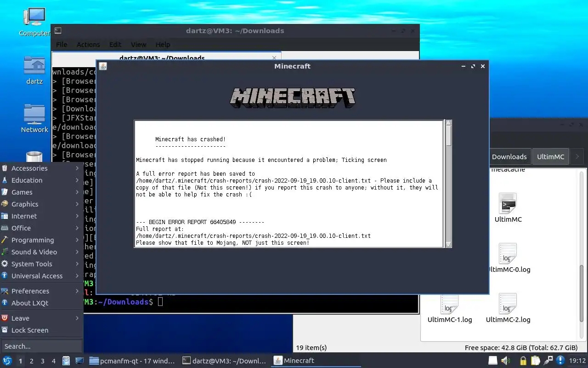Open the volume speaker tray icon

pos(506,361)
